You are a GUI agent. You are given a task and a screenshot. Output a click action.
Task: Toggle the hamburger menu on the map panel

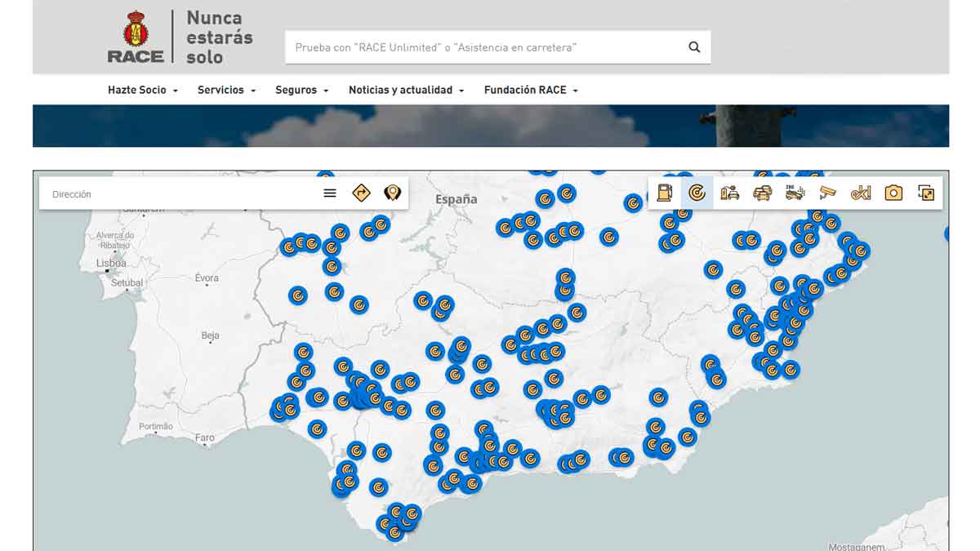pyautogui.click(x=330, y=193)
